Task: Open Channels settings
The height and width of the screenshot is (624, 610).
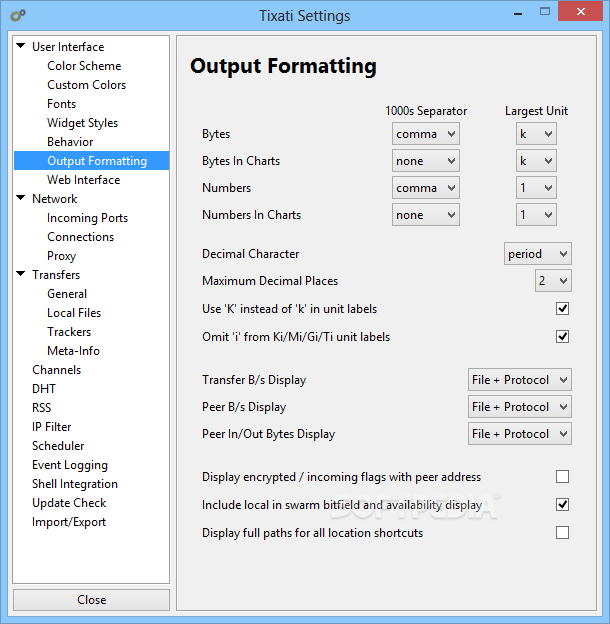Action: [x=56, y=370]
